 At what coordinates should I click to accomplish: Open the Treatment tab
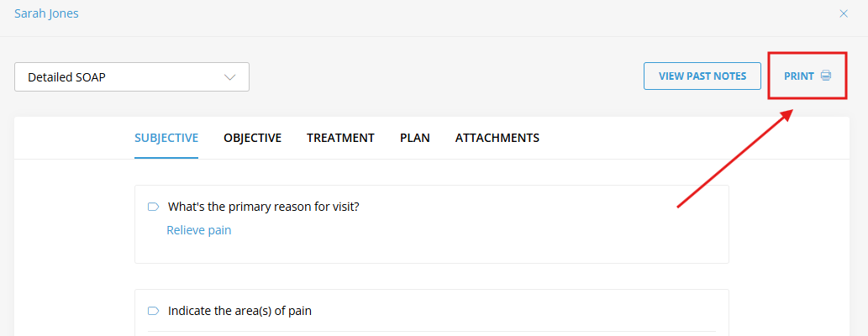[x=340, y=138]
